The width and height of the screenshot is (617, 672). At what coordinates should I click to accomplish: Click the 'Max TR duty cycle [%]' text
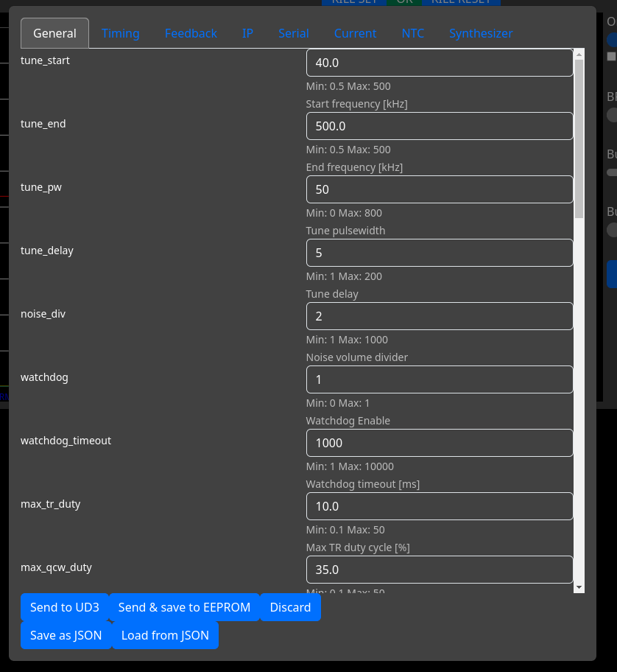358,547
